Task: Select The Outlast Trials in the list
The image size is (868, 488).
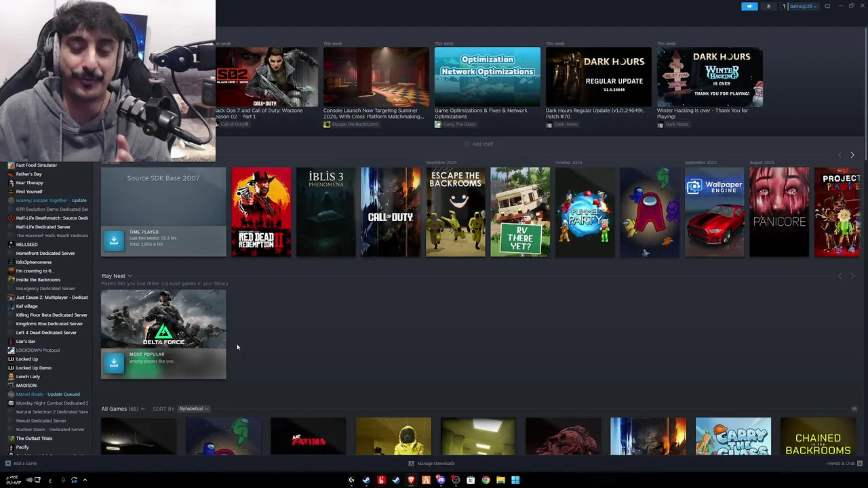Action: 34,439
